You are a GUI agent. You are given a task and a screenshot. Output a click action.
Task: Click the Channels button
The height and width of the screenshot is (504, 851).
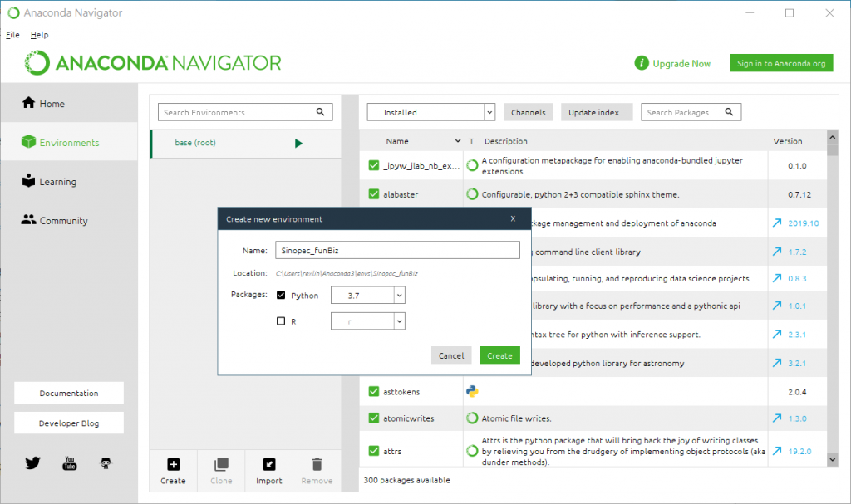click(528, 112)
